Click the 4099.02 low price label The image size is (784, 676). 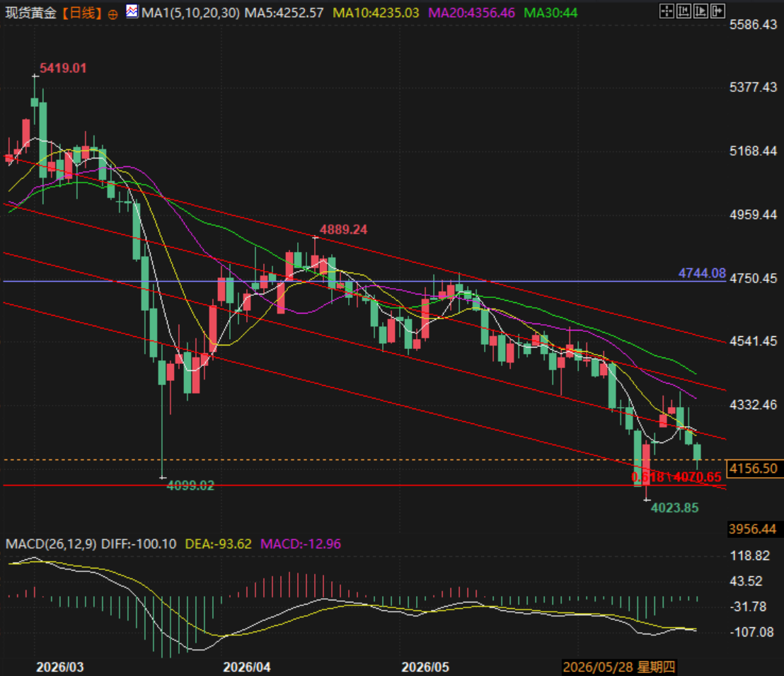click(190, 486)
